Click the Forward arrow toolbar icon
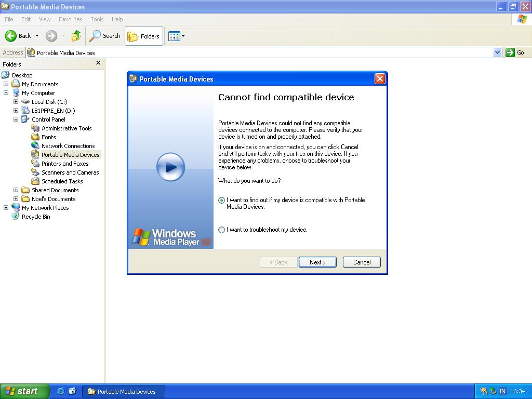 (x=51, y=36)
